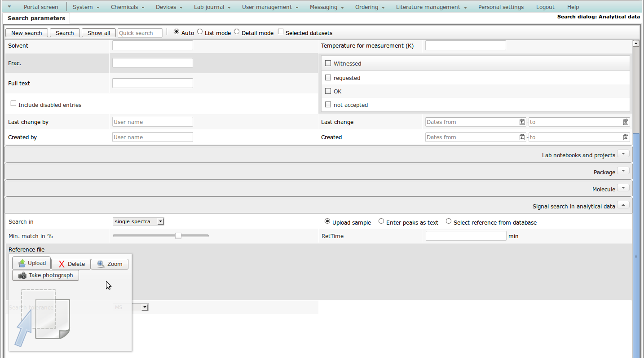
Task: Expand the Molecule section
Action: (x=623, y=188)
